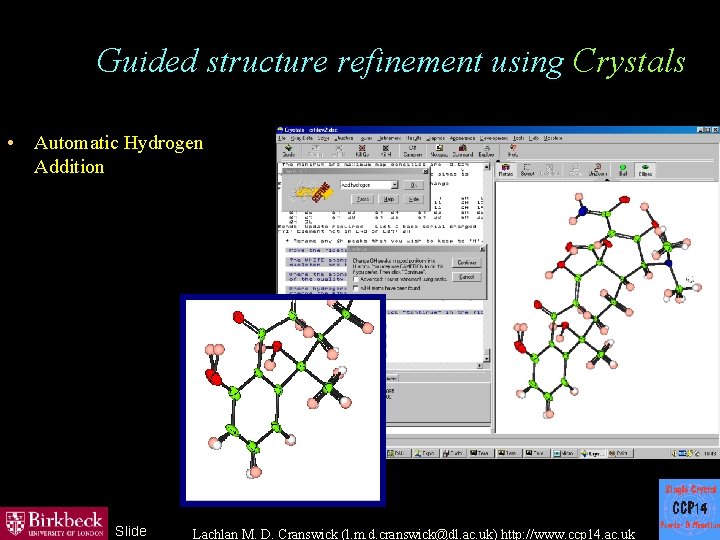Open the Refinement menu
The width and height of the screenshot is (720, 540).
coord(389,138)
